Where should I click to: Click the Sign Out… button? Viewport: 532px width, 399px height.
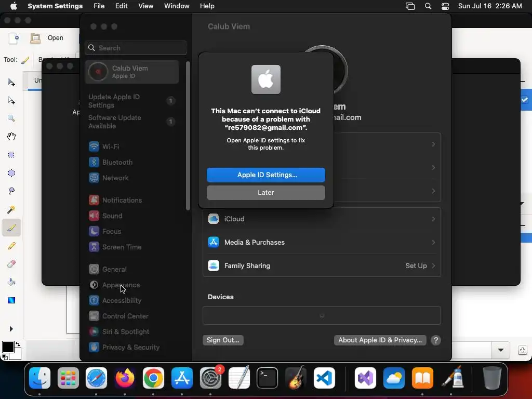[x=223, y=340]
